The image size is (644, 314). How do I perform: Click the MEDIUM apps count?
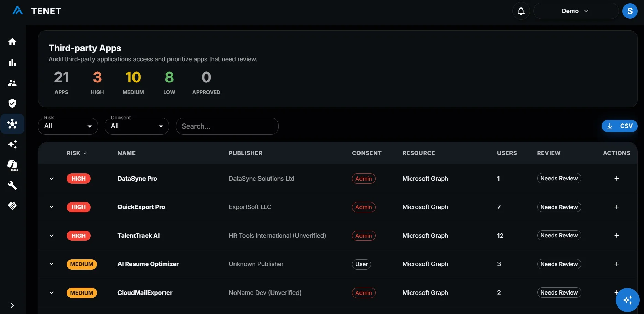(133, 82)
